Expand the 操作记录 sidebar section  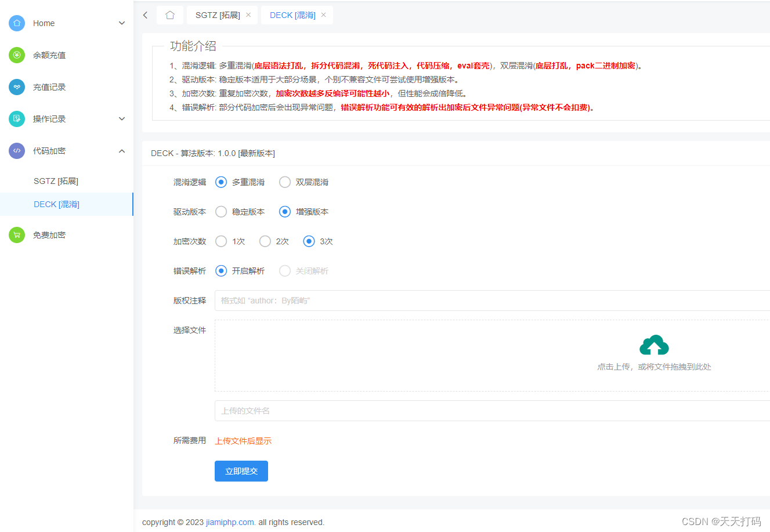pos(122,118)
